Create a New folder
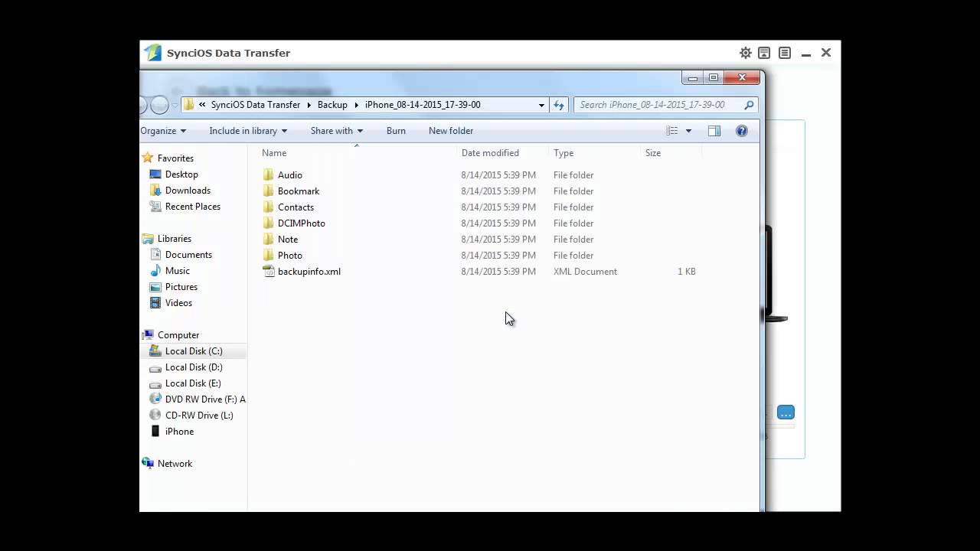 pos(451,131)
